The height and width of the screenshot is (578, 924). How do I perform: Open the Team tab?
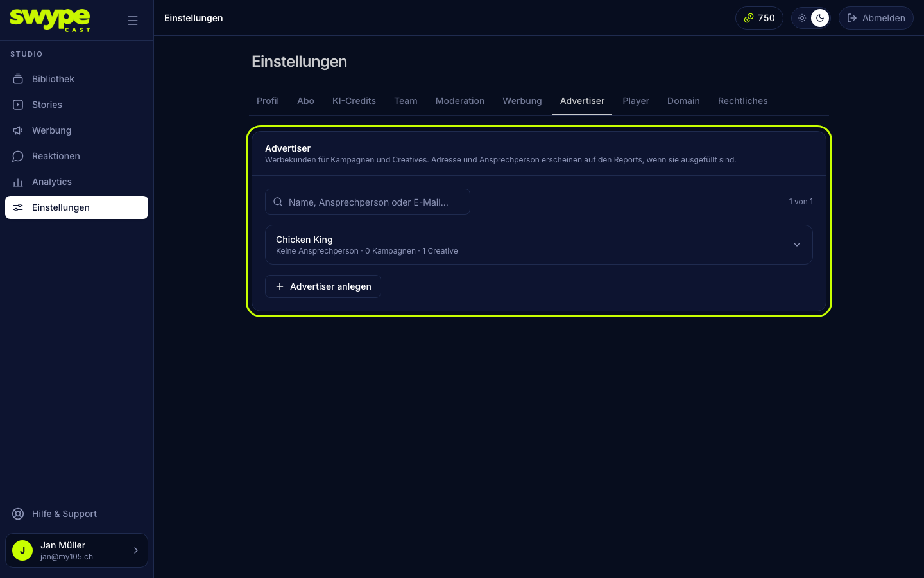pos(406,101)
